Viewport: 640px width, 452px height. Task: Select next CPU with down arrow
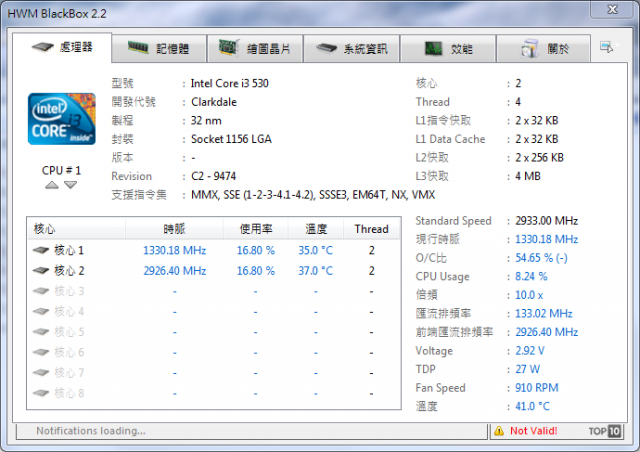pyautogui.click(x=71, y=185)
